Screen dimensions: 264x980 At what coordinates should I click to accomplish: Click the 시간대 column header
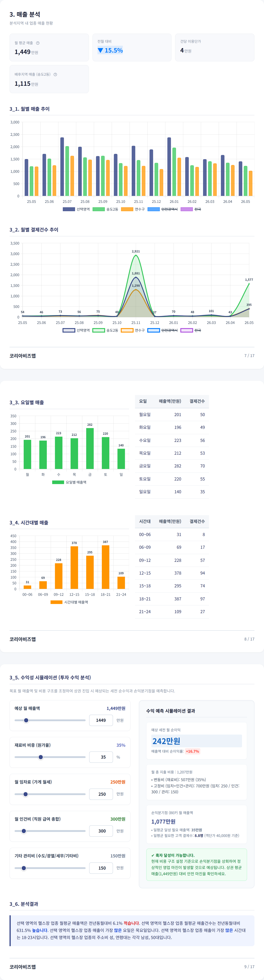tap(145, 522)
